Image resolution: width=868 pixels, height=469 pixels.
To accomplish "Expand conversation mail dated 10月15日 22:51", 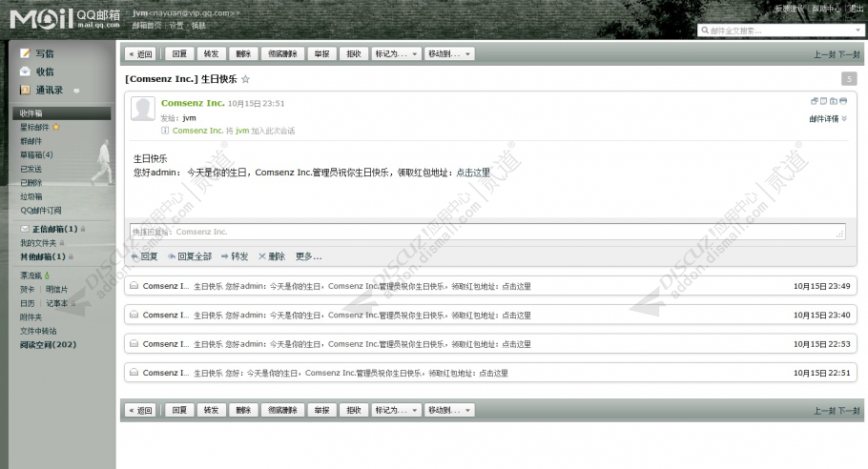I will 490,373.
